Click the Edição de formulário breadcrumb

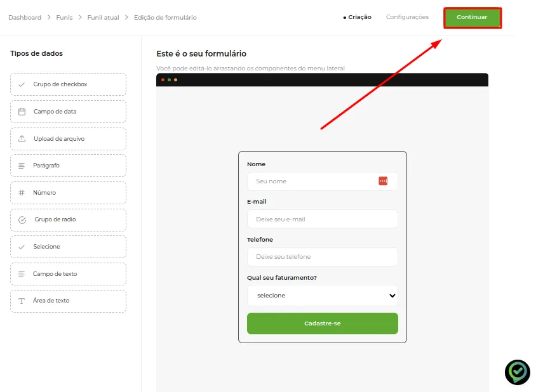(x=165, y=17)
